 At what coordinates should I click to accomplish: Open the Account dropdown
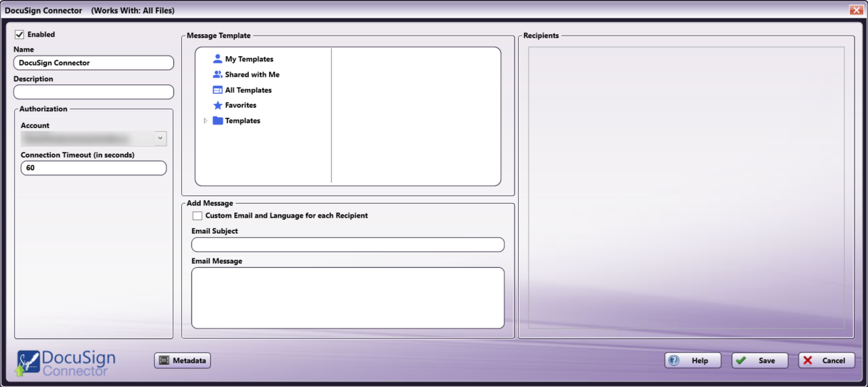(x=160, y=139)
